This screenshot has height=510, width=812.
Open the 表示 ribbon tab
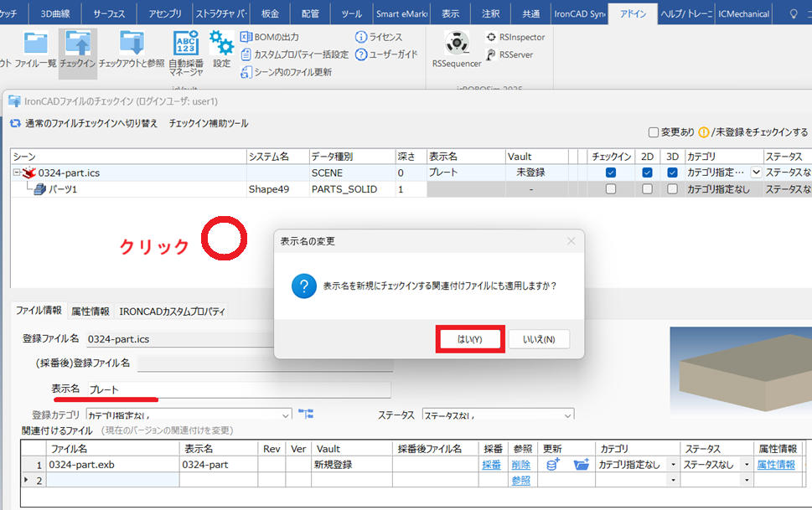coord(449,13)
